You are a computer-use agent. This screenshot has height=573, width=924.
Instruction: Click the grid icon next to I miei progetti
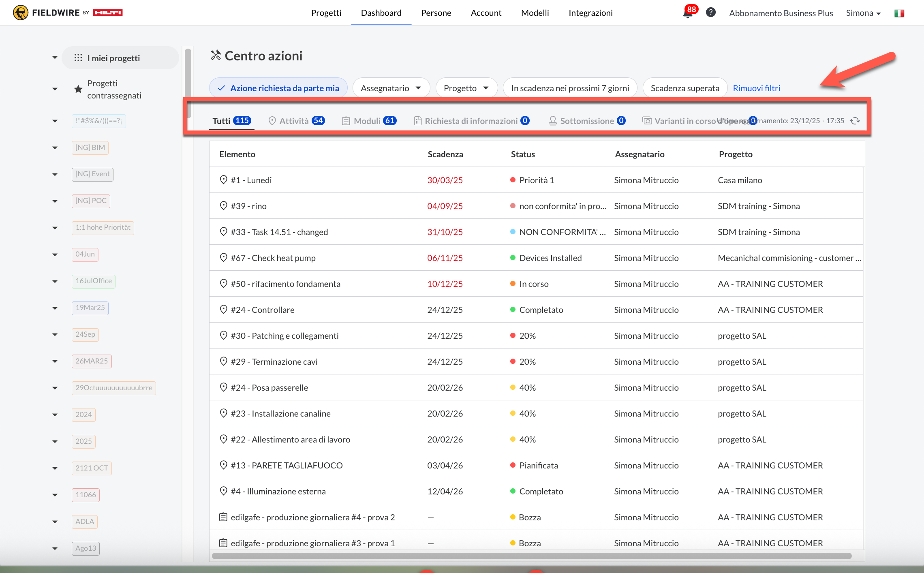point(78,58)
